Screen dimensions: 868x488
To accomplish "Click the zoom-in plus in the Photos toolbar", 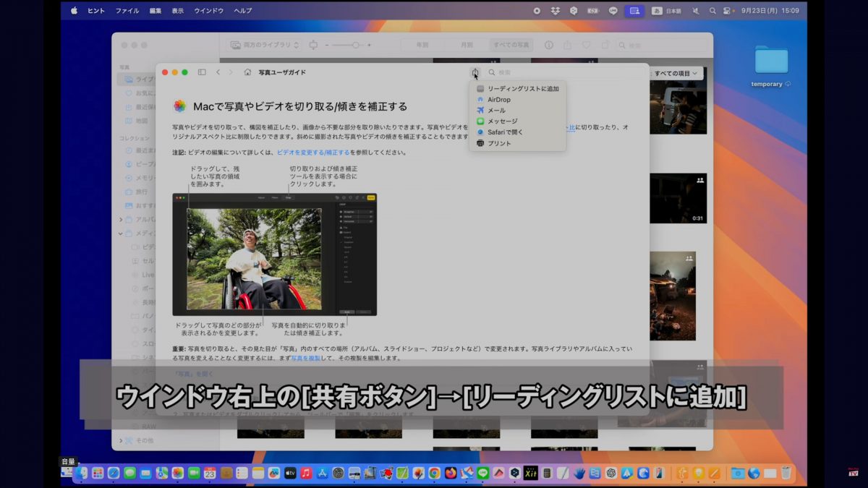I will point(370,45).
